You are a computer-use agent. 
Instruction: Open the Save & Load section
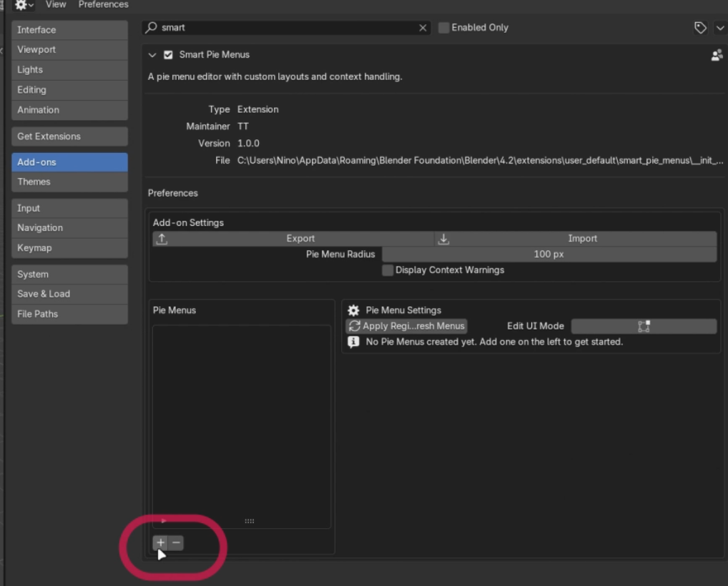coord(69,294)
